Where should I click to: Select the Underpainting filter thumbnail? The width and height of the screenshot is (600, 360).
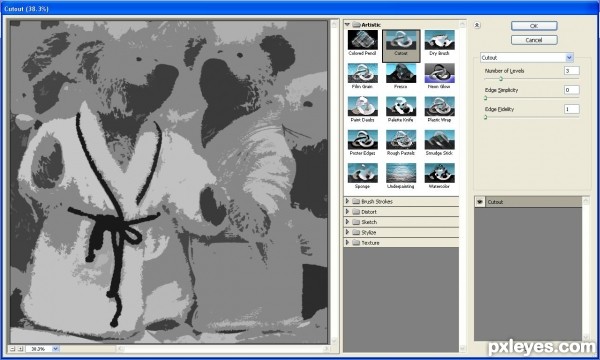(x=401, y=173)
